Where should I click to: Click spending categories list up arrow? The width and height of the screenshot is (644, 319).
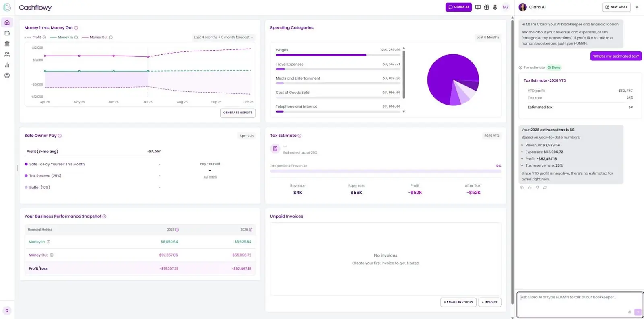tap(403, 49)
